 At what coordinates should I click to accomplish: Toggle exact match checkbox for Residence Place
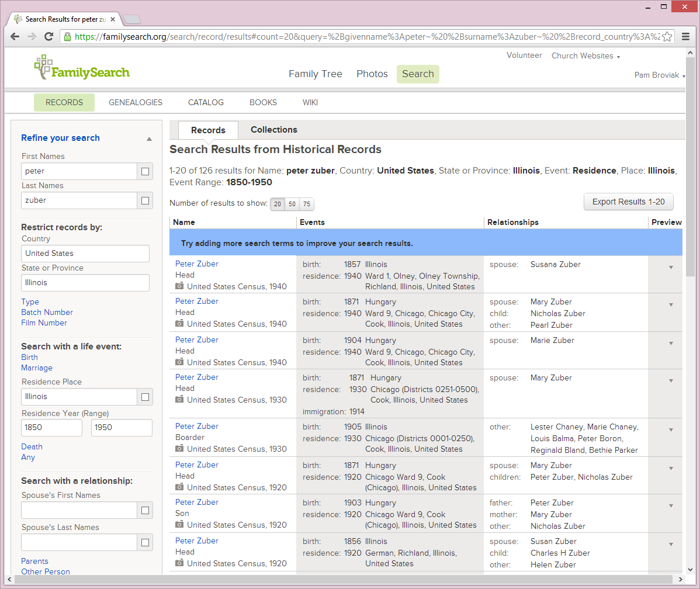coord(145,397)
